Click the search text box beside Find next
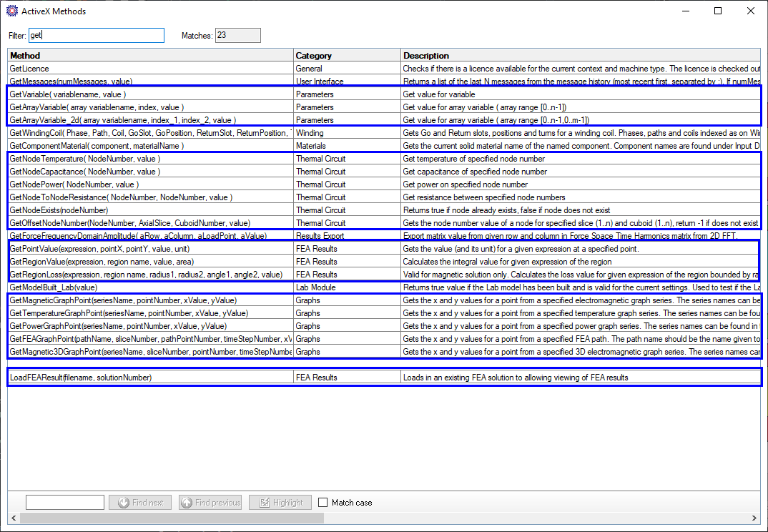 [x=65, y=502]
